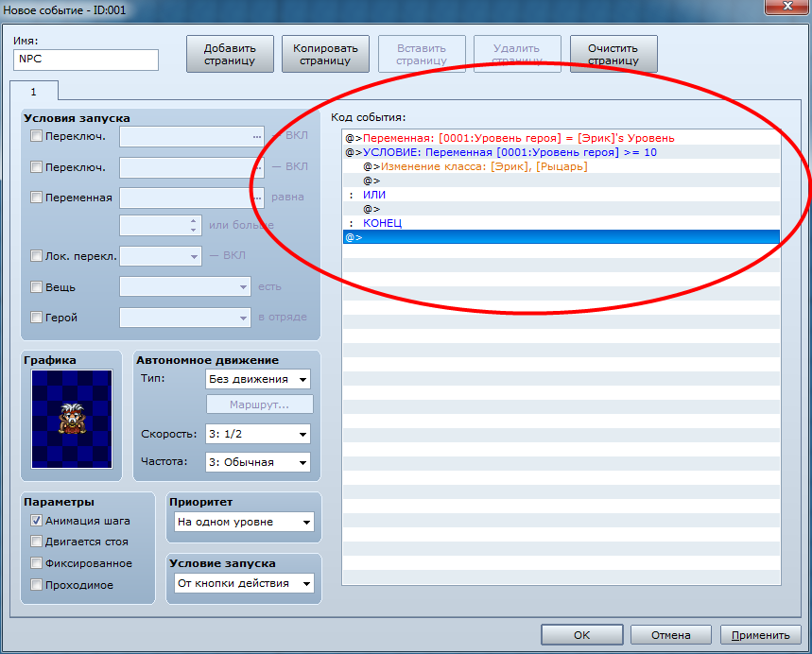Select empty @> line under ИЛИ
This screenshot has width=812, height=654.
(x=561, y=209)
